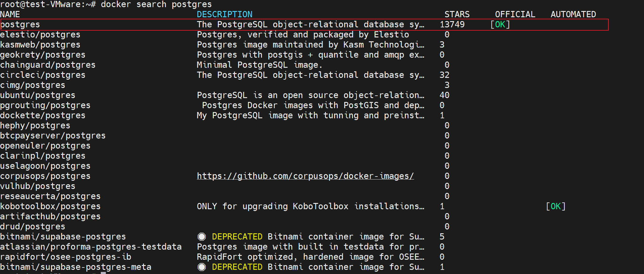Select the kasmweb/postgres image name
Screen dimensions: 644x274
coord(40,45)
